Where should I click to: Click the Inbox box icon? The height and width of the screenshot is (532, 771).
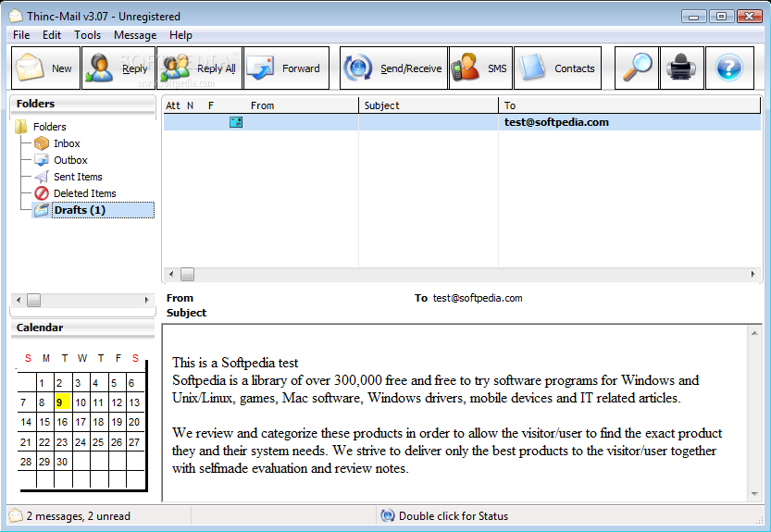[x=42, y=143]
